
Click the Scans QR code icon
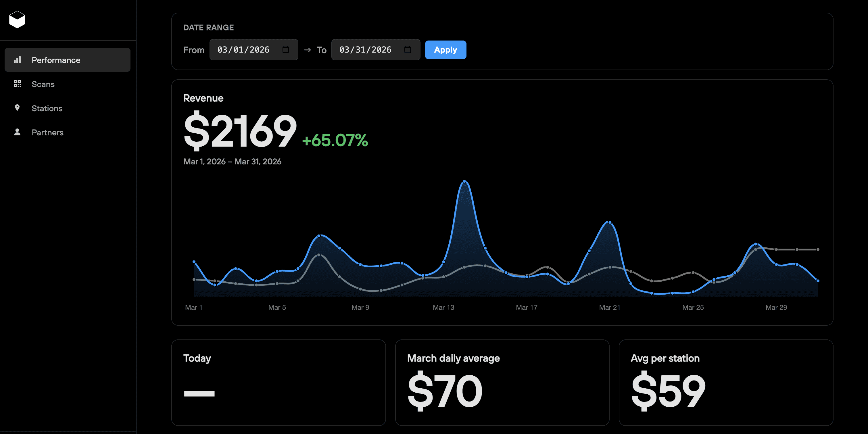pos(17,84)
